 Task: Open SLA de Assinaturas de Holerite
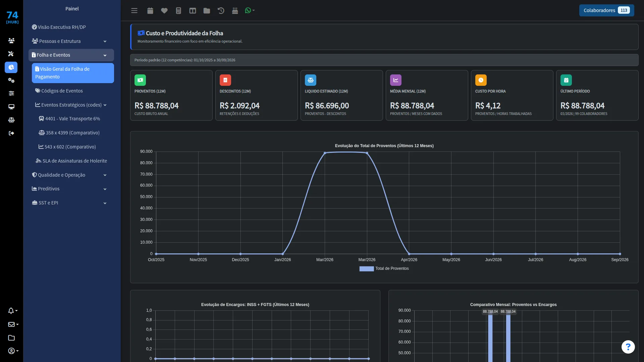coord(73,161)
